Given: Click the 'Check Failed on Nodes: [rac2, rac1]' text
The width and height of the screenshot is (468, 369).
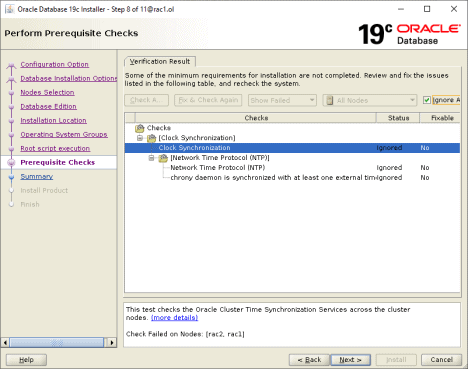Looking at the screenshot, I should click(185, 334).
